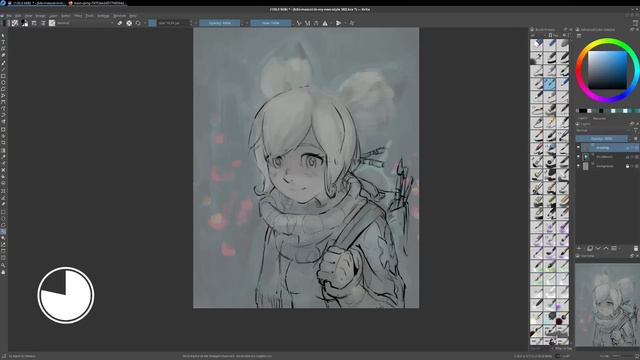This screenshot has height=360, width=640.
Task: Click the Overview docker thumbnail
Action: pos(607,304)
